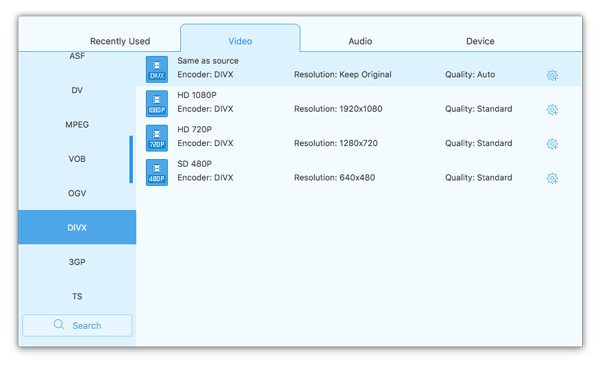Select 3GP format in sidebar
Screen dimensions: 600x367
tap(77, 262)
